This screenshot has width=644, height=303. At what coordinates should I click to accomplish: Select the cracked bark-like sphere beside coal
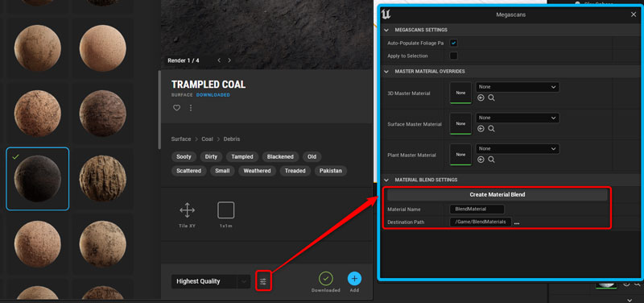point(103,179)
